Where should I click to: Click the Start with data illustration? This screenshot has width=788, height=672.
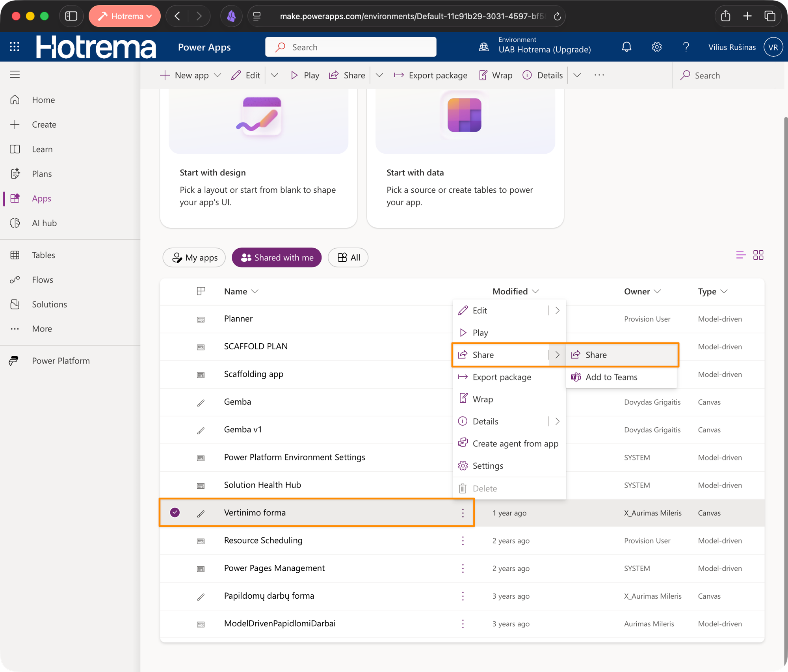tap(465, 121)
